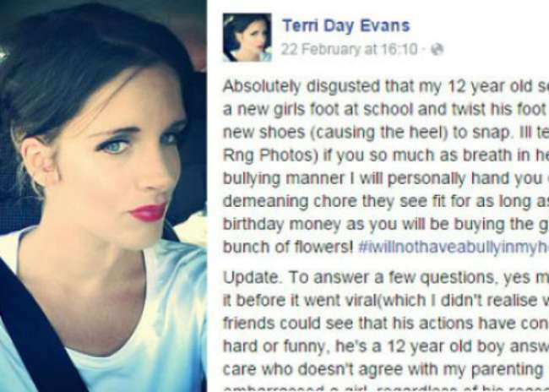This screenshot has width=549, height=392.
Task: Click the partially cut-off last line of text
Action: click(385, 389)
